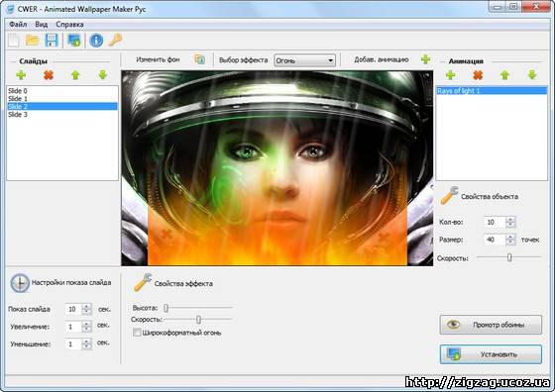The height and width of the screenshot is (392, 555).
Task: Move animation down in Анимация panel
Action: [532, 75]
